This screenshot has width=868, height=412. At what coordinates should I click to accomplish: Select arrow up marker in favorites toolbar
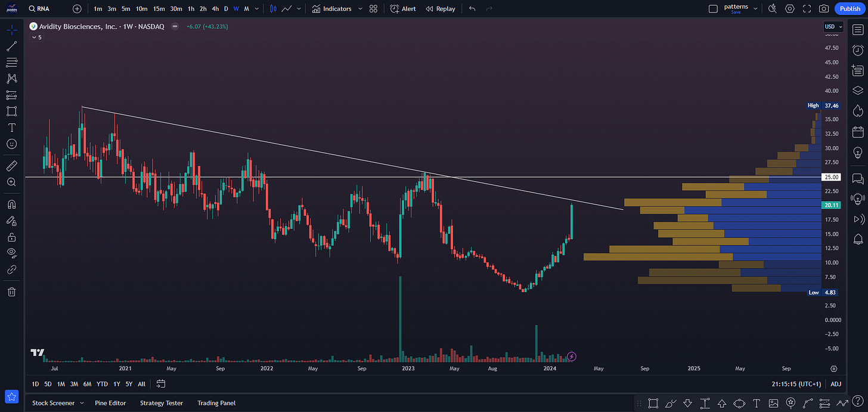pos(722,403)
